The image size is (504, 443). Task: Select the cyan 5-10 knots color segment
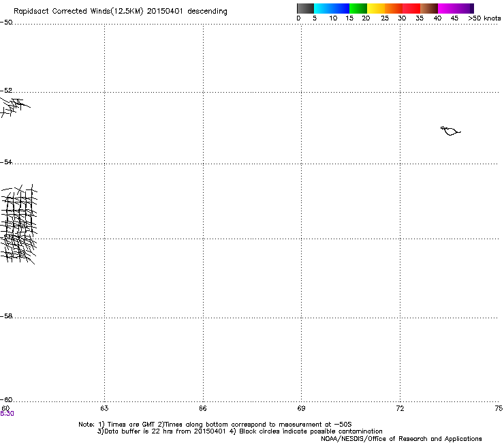point(323,8)
